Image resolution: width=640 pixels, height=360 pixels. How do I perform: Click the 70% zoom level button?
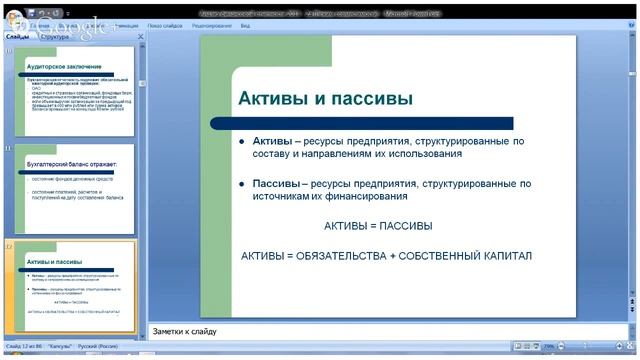(549, 346)
